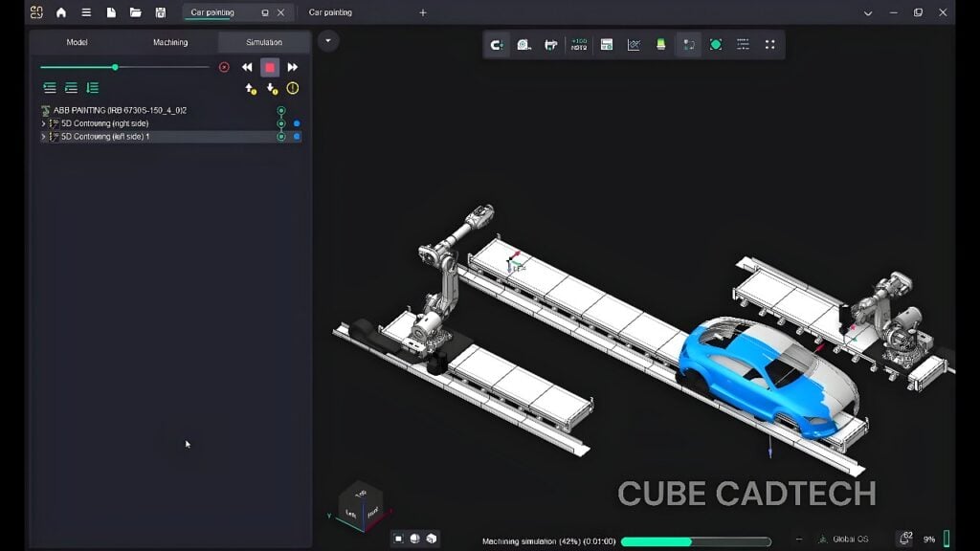
Task: Open the +100 NC code toolbar icon
Action: (579, 45)
